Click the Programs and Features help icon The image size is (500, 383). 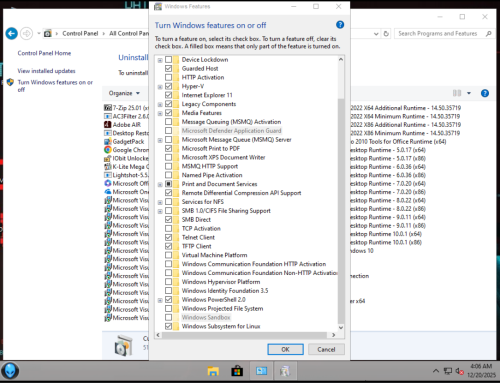click(485, 93)
